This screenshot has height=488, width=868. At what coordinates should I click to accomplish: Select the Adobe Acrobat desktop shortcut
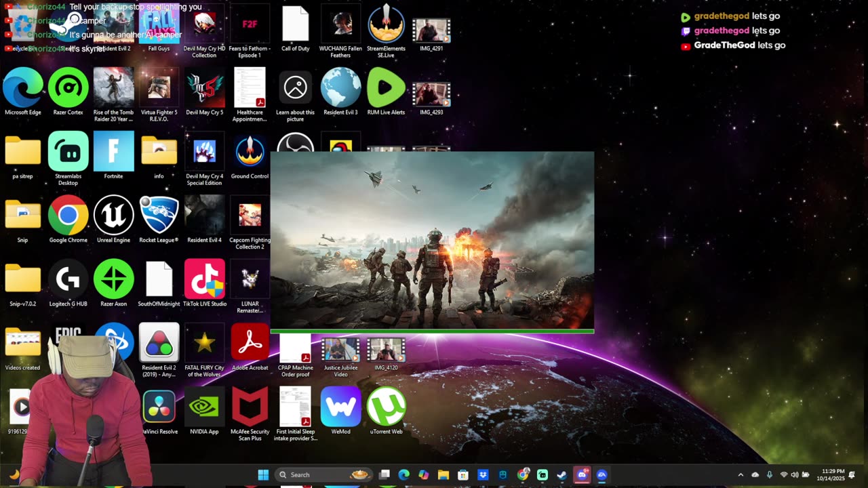click(x=250, y=347)
